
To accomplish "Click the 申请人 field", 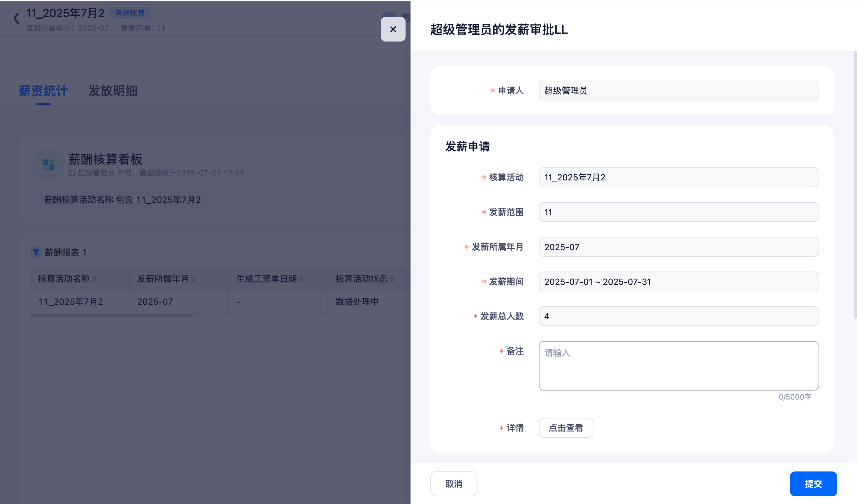I will (x=678, y=91).
